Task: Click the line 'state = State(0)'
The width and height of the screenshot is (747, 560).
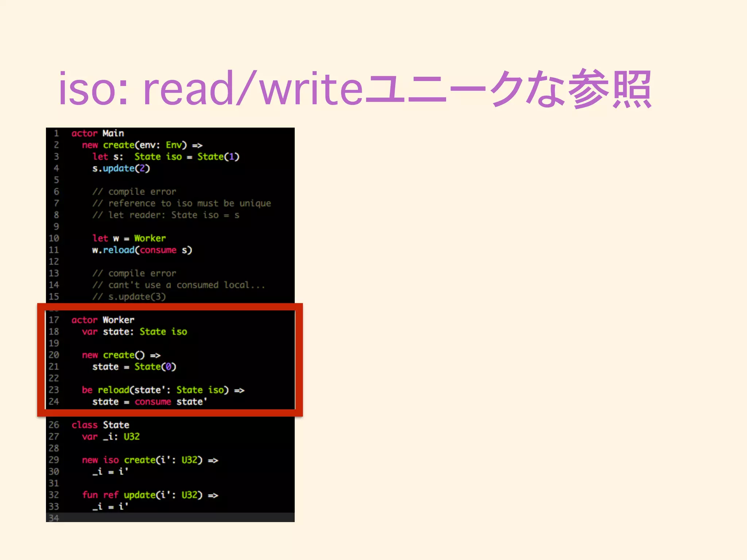Action: coord(134,367)
